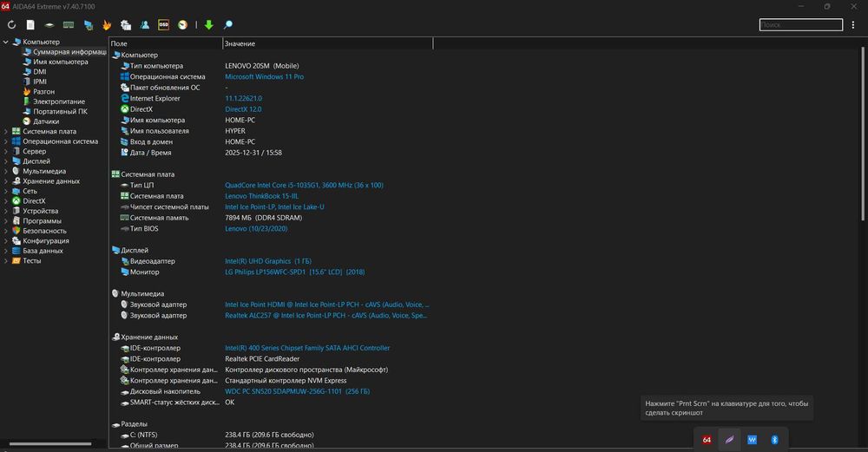Expand the Дисплей tree node
This screenshot has width=868, height=452.
pyautogui.click(x=6, y=161)
